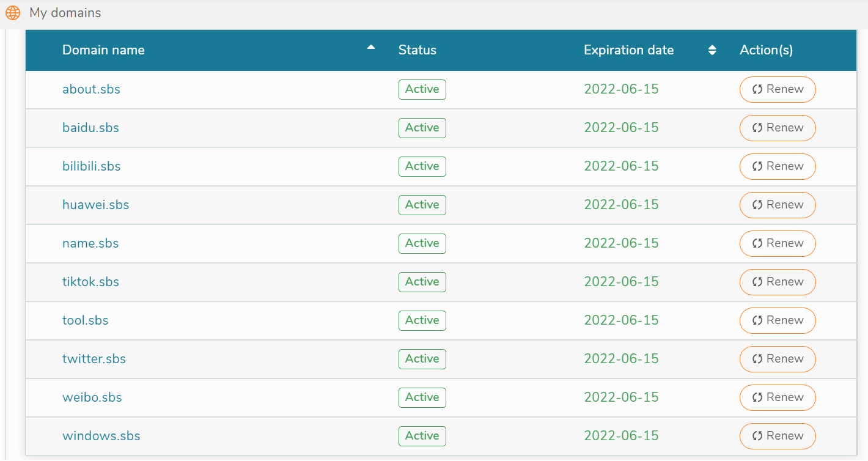This screenshot has width=868, height=461.
Task: Open the windows.sbs domain link
Action: point(101,436)
